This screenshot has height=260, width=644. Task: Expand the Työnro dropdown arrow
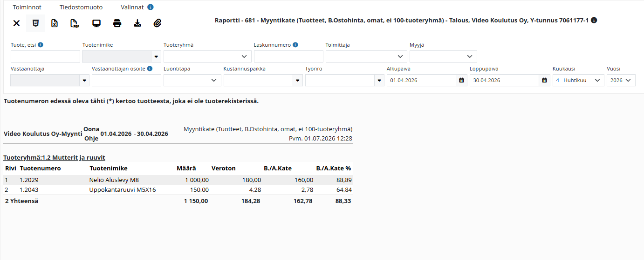pyautogui.click(x=379, y=80)
